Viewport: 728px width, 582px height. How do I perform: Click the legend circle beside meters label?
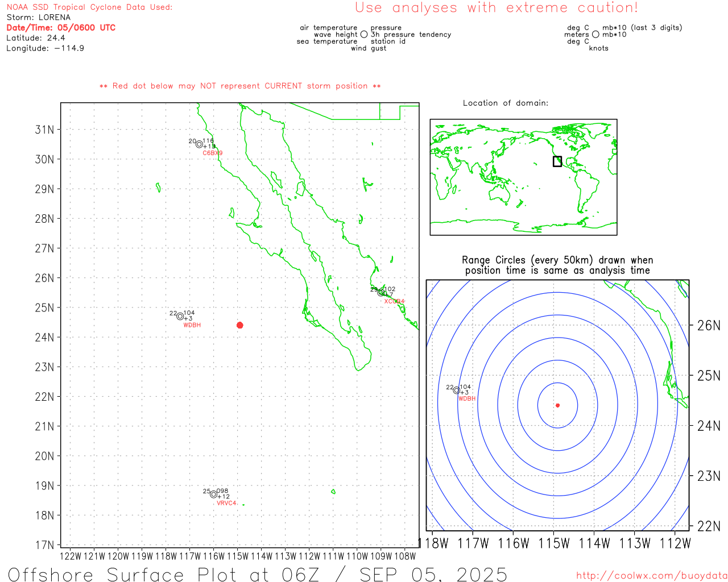595,35
